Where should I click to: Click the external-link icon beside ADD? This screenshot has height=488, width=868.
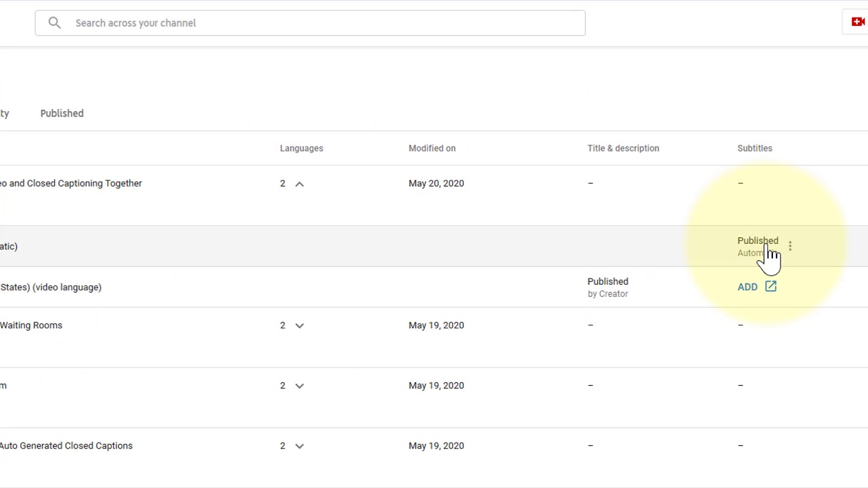pyautogui.click(x=771, y=287)
